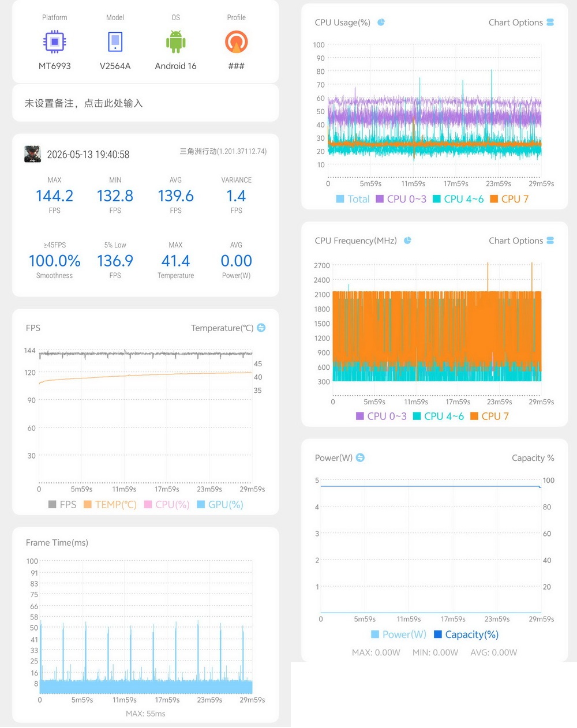
Task: Click the pie icon beside CPU Frequency(MHz)
Action: pyautogui.click(x=407, y=241)
